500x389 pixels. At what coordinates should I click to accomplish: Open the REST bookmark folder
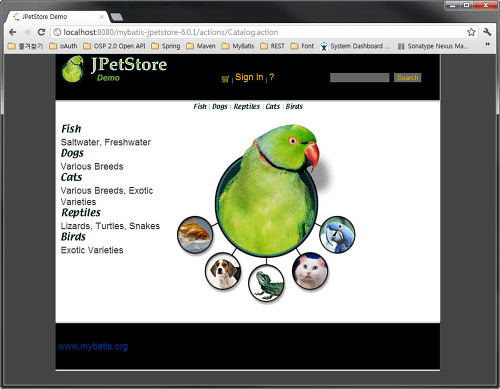[x=272, y=46]
